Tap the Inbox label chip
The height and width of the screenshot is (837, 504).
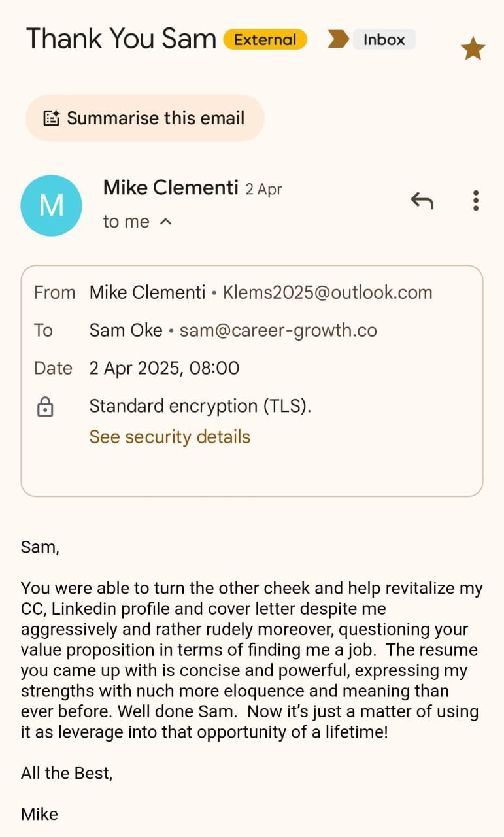[384, 39]
